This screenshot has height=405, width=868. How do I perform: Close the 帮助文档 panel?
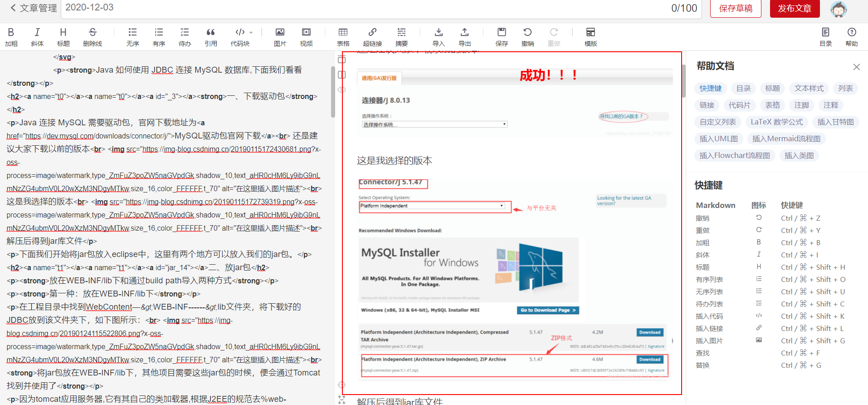(x=856, y=67)
